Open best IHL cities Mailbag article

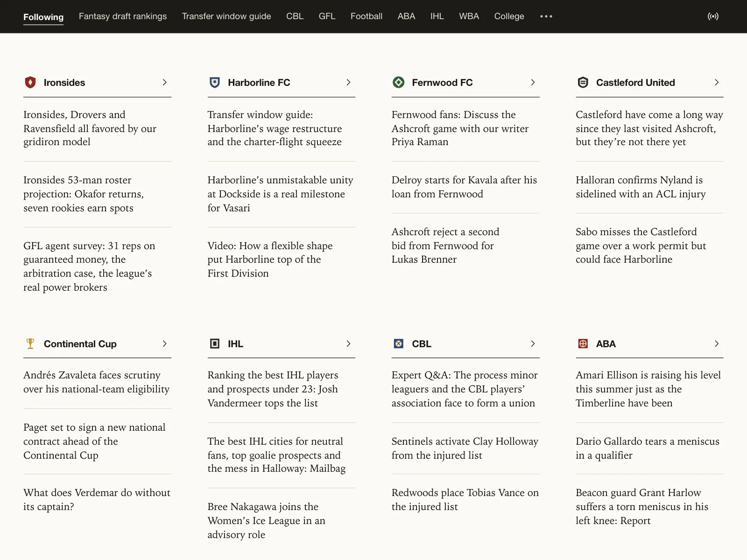(x=276, y=455)
